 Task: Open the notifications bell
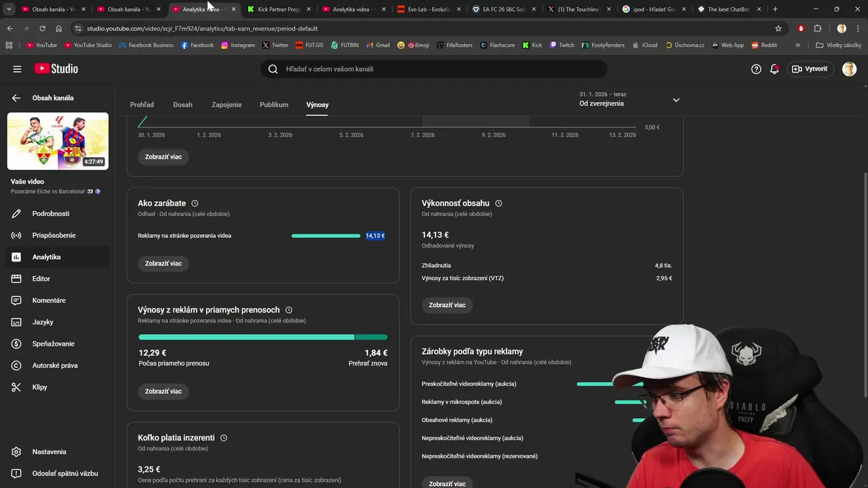click(x=774, y=69)
